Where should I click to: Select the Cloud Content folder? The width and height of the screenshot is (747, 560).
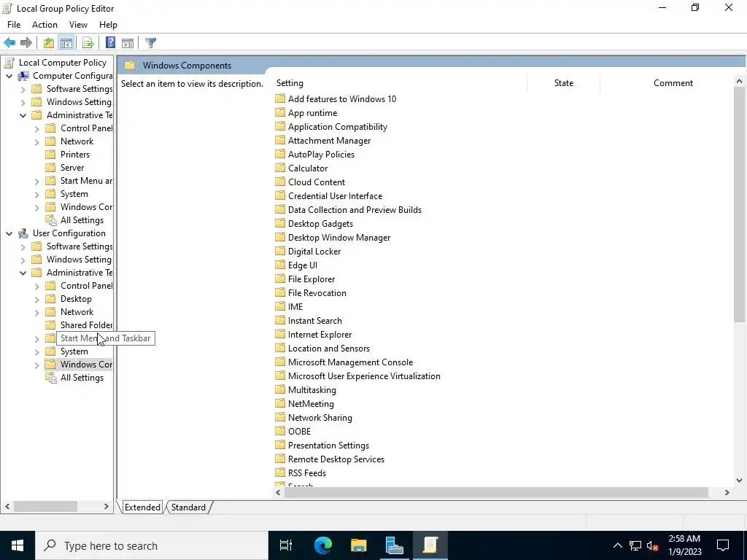click(317, 182)
